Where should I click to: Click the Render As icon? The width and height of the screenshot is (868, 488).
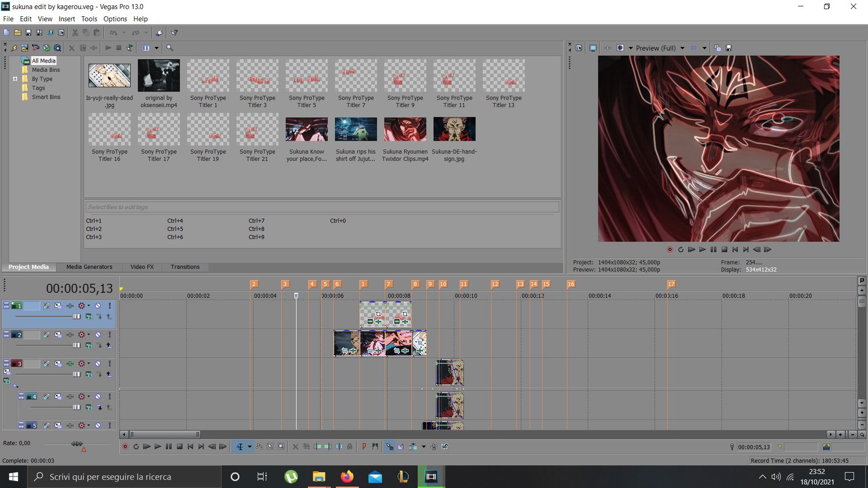(50, 32)
